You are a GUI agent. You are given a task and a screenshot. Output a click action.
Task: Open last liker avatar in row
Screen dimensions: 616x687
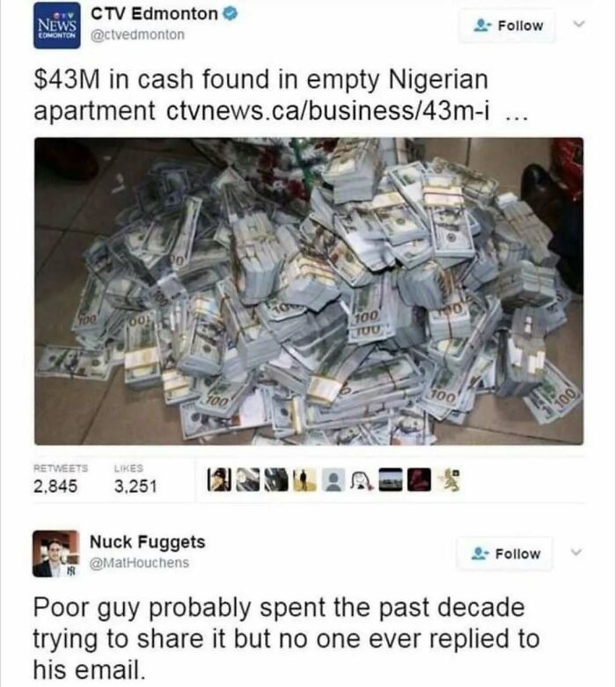click(x=448, y=479)
